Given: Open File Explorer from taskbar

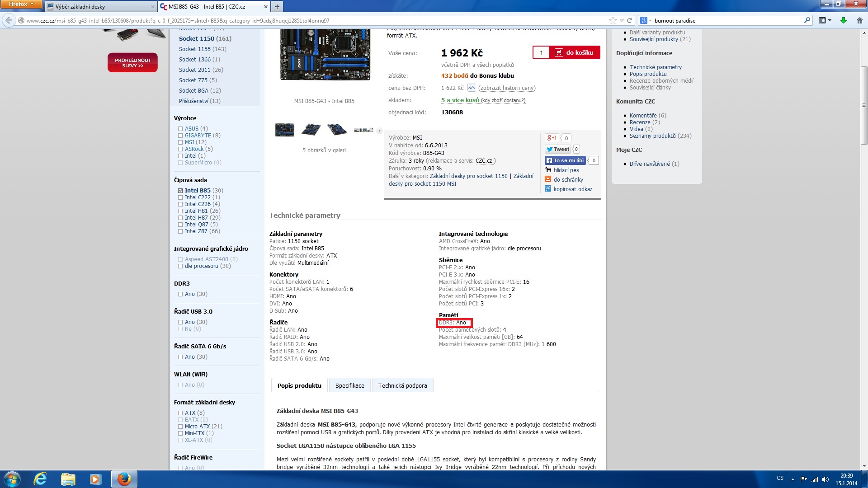Looking at the screenshot, I should click(68, 479).
